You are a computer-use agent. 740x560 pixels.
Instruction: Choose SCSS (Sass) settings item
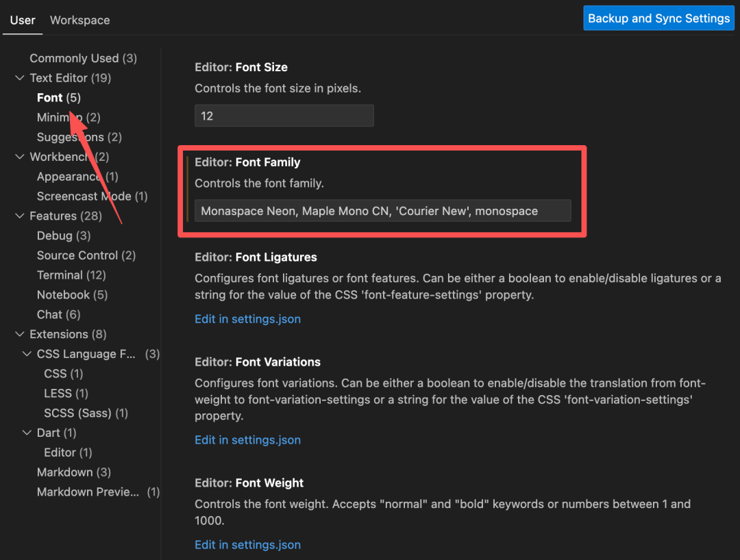pyautogui.click(x=86, y=413)
